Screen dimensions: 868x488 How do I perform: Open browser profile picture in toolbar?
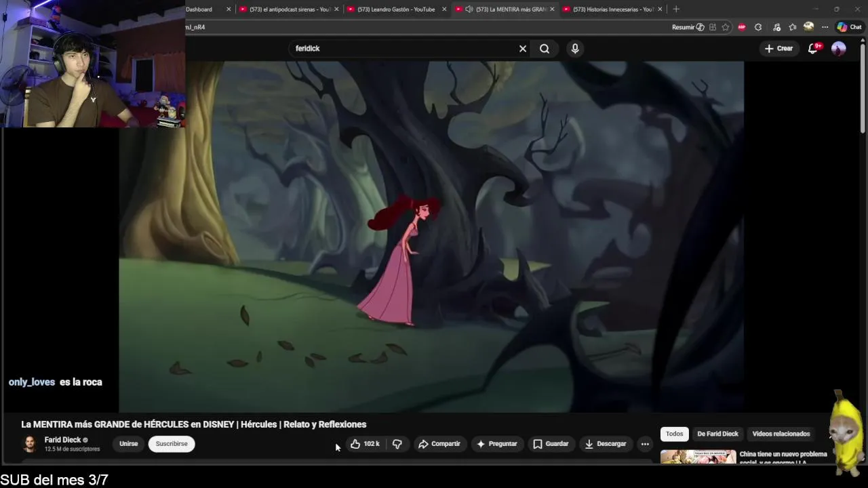(x=808, y=27)
